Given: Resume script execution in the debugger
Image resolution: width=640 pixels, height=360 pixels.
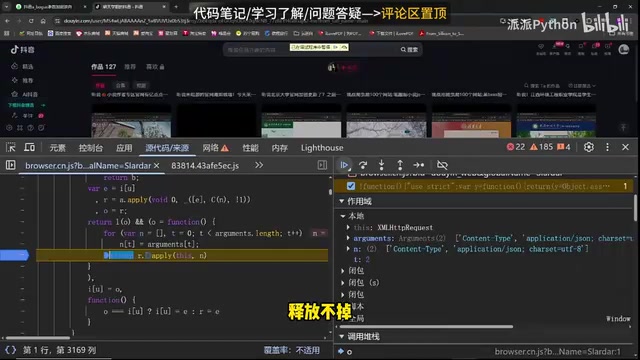Looking at the screenshot, I should click(x=344, y=165).
